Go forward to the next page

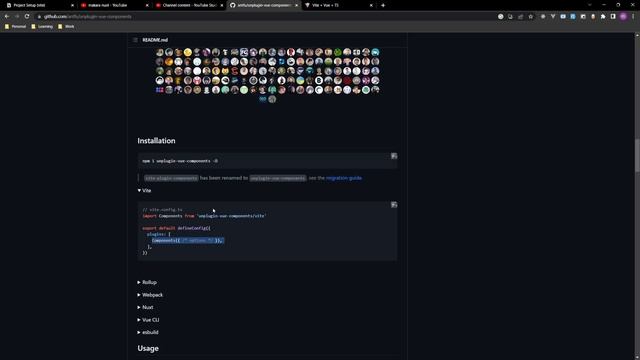click(x=17, y=16)
